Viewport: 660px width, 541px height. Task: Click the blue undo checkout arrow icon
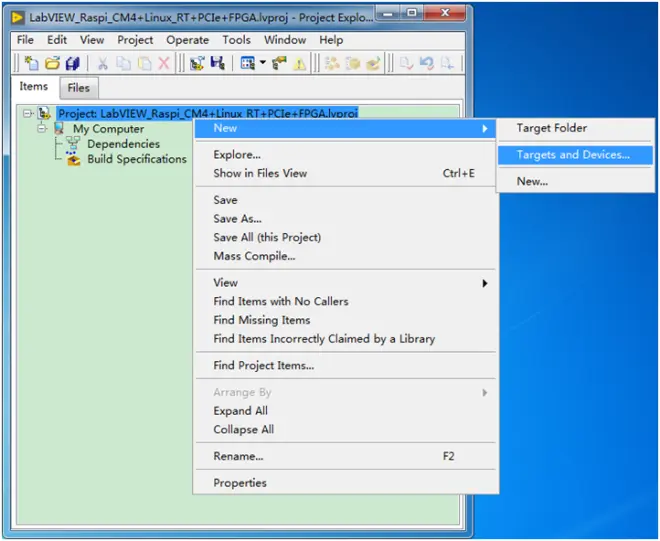(x=427, y=64)
